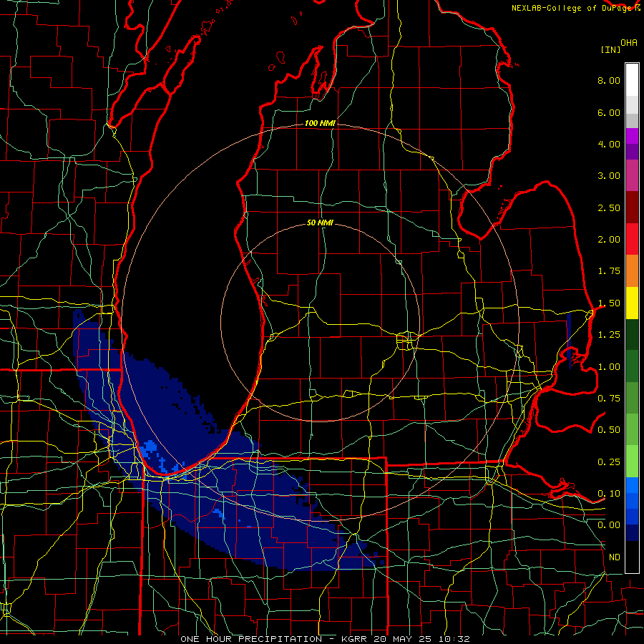Pick the white swatch at legend top
644x644 pixels.
tap(632, 80)
